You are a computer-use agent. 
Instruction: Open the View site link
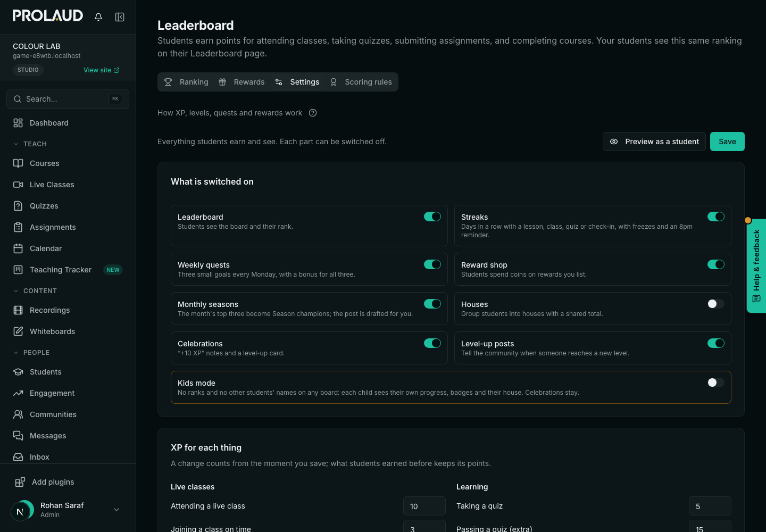[x=102, y=70]
